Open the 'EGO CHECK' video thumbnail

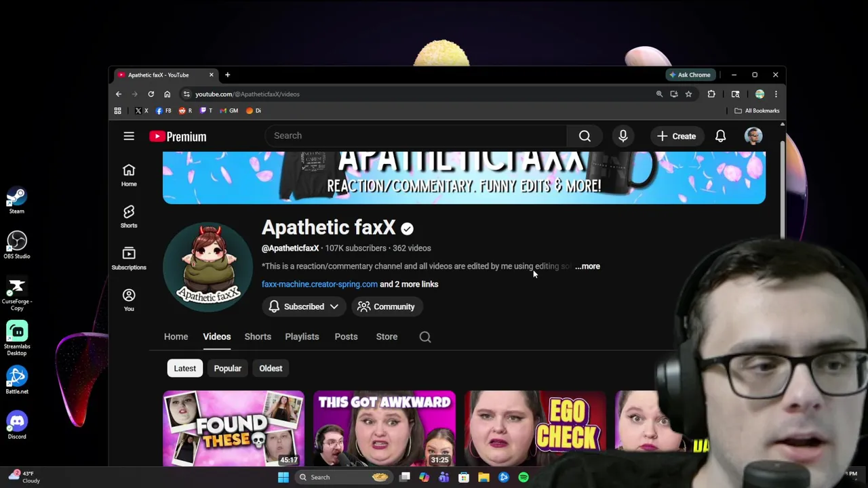(x=535, y=429)
